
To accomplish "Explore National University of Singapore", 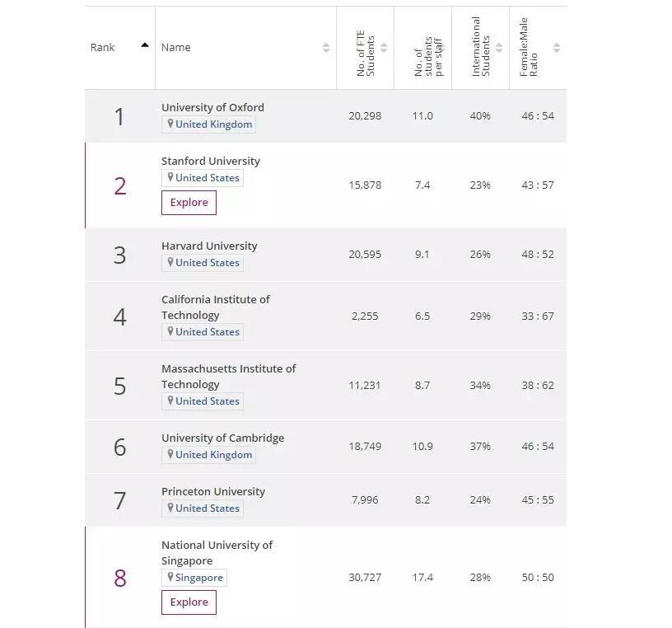I will (189, 602).
